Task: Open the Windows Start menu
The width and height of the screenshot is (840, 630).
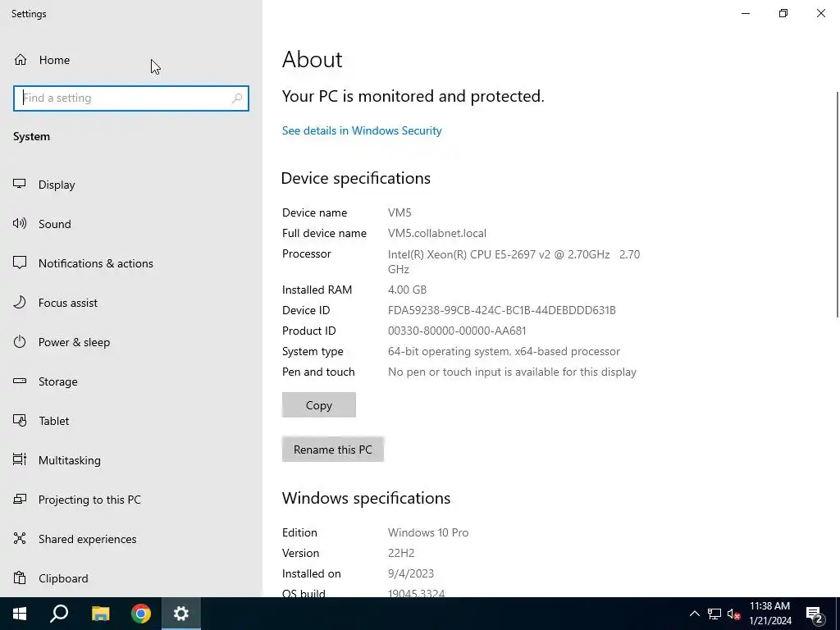Action: point(20,614)
